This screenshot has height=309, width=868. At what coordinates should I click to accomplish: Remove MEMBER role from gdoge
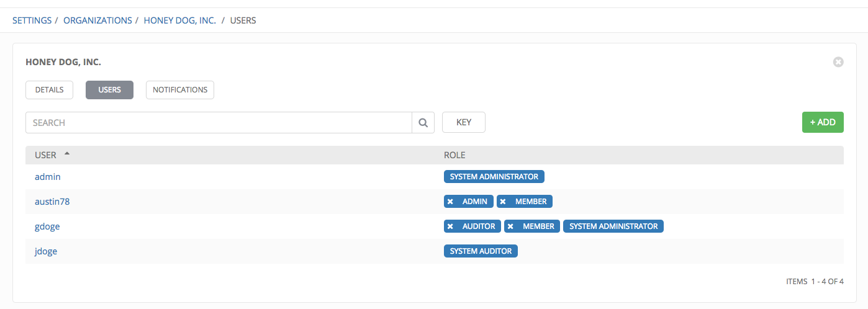[x=510, y=226]
